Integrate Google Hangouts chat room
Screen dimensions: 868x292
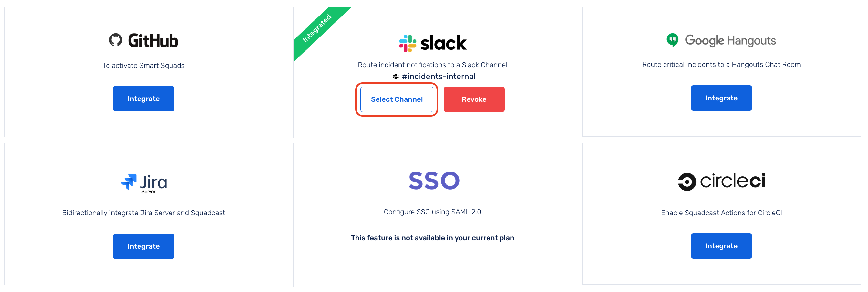pyautogui.click(x=721, y=98)
